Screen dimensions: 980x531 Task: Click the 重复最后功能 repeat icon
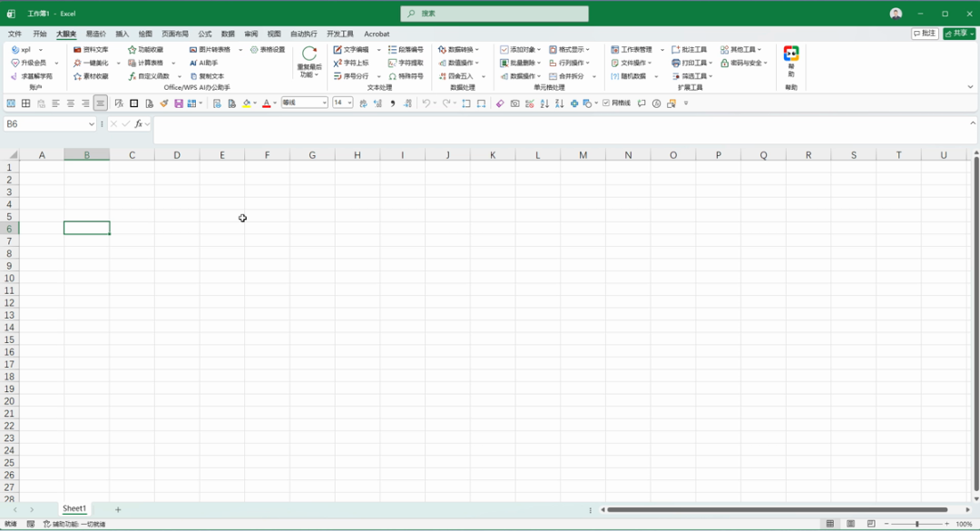point(309,54)
